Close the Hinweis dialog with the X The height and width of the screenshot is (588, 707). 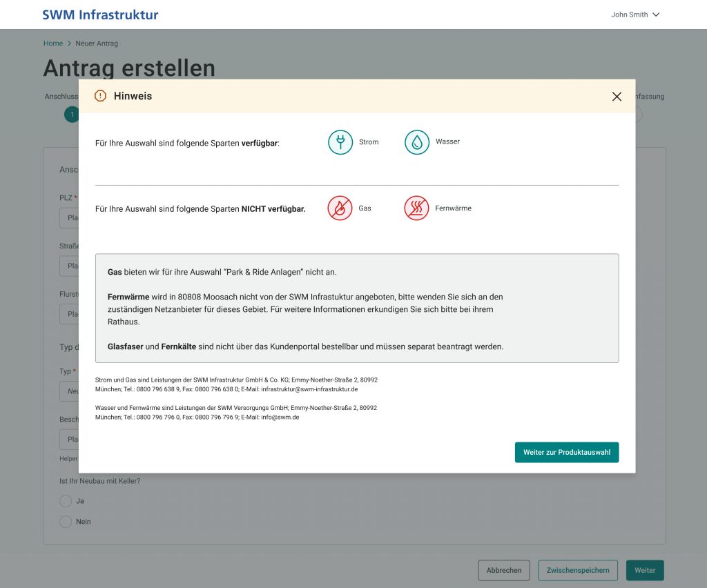(617, 97)
